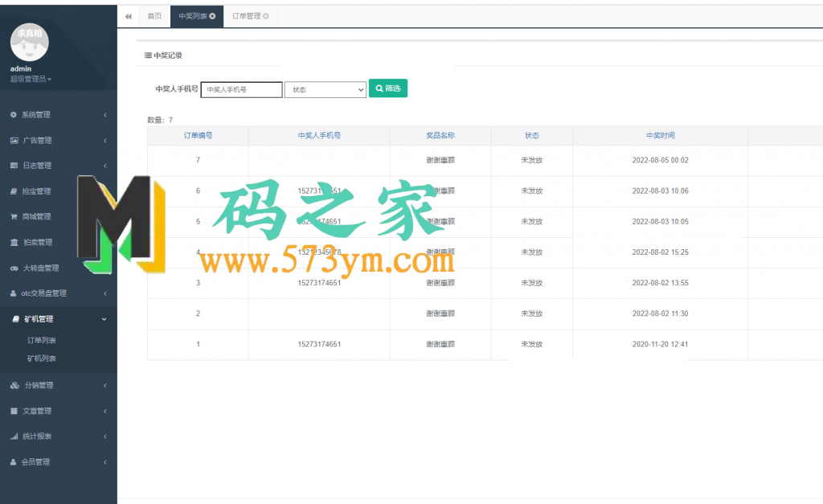Click the green 筛选 search button
The height and width of the screenshot is (504, 823).
[387, 88]
